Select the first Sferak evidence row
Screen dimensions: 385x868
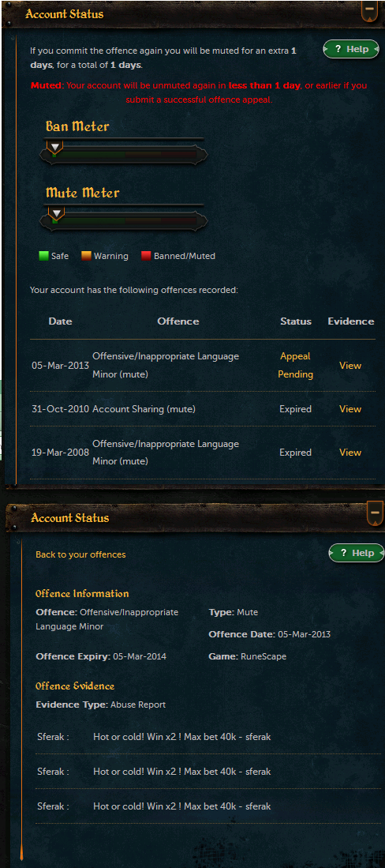(208, 738)
